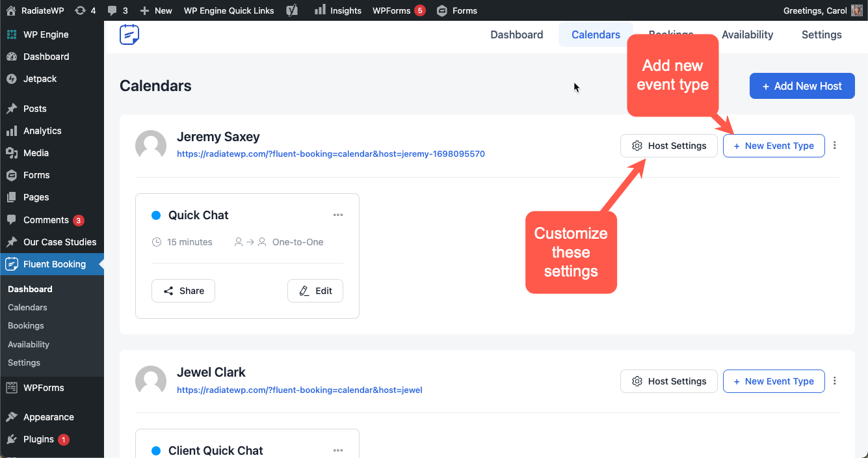
Task: Click the Our Case Studies pin icon
Action: (12, 242)
